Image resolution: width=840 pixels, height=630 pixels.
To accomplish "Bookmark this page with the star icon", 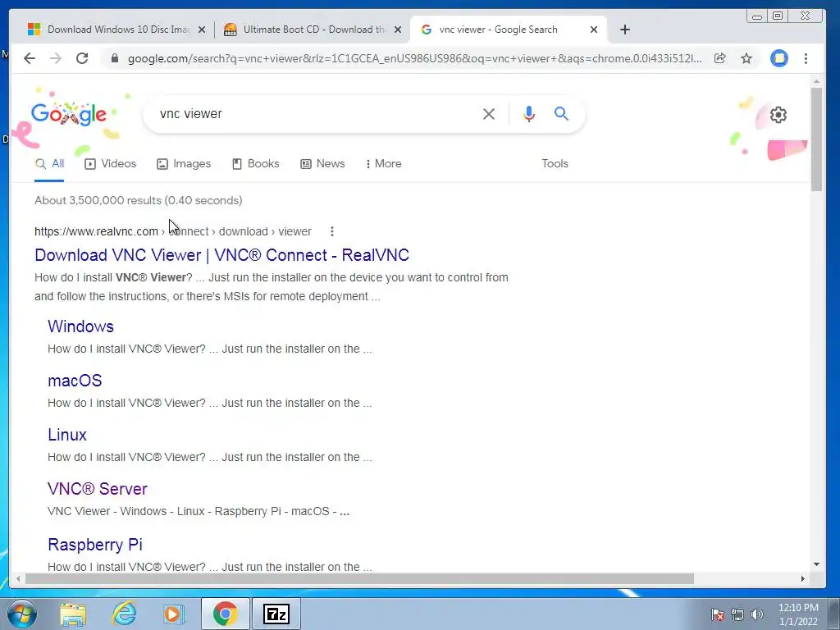I will (746, 58).
